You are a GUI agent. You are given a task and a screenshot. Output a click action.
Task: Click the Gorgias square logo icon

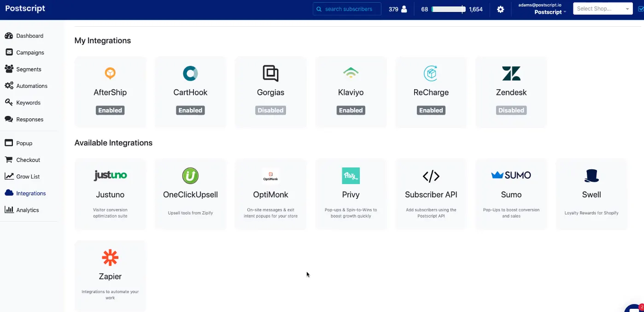click(x=270, y=73)
